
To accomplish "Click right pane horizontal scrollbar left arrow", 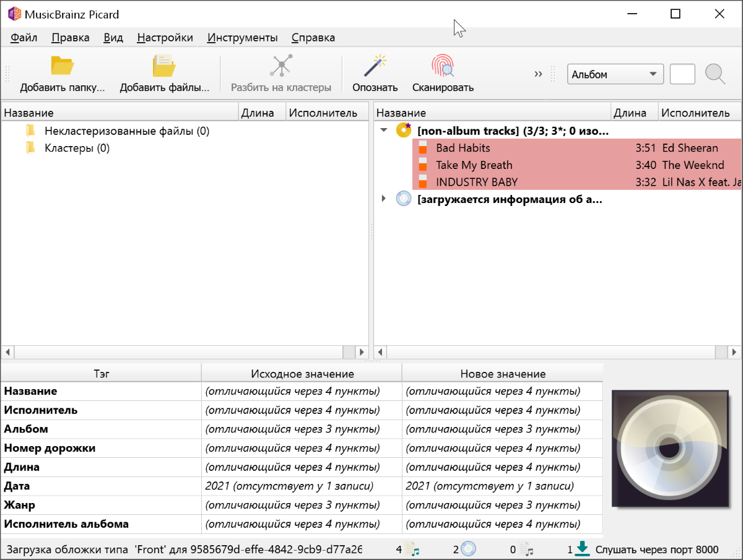I will tap(381, 352).
